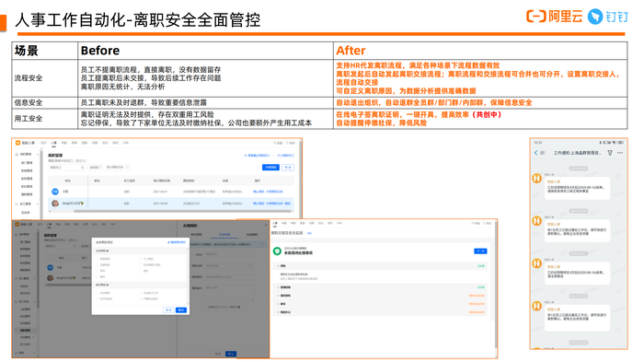Click blue 下一步 button in handover panel
This screenshot has width=644, height=362.
click(480, 251)
